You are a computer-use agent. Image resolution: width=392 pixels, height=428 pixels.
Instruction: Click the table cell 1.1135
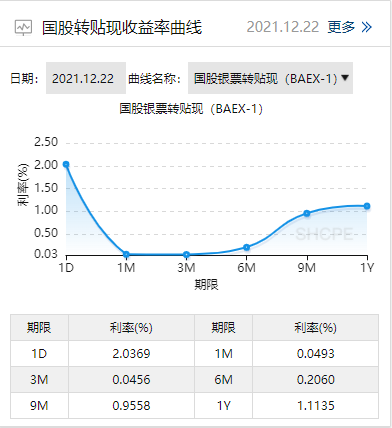coord(315,406)
